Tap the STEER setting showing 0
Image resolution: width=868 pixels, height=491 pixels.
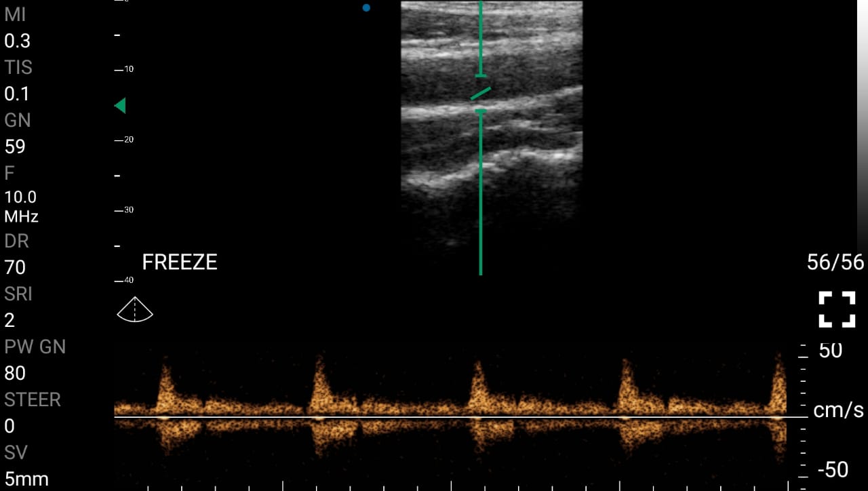[9, 426]
